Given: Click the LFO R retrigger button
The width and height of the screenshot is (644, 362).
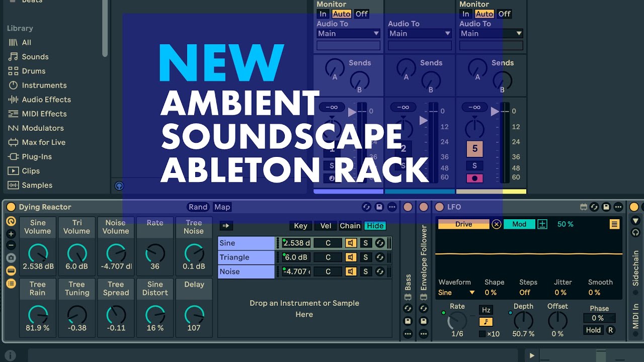Looking at the screenshot, I should (x=610, y=330).
